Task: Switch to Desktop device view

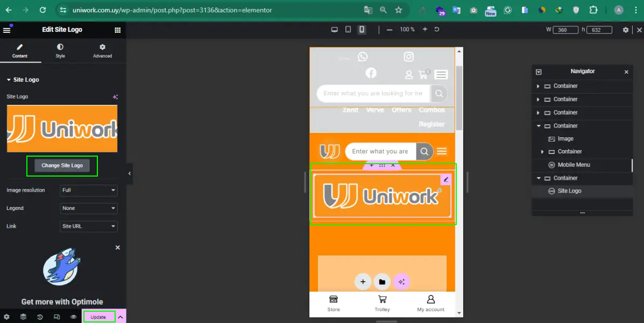Action: click(x=334, y=30)
